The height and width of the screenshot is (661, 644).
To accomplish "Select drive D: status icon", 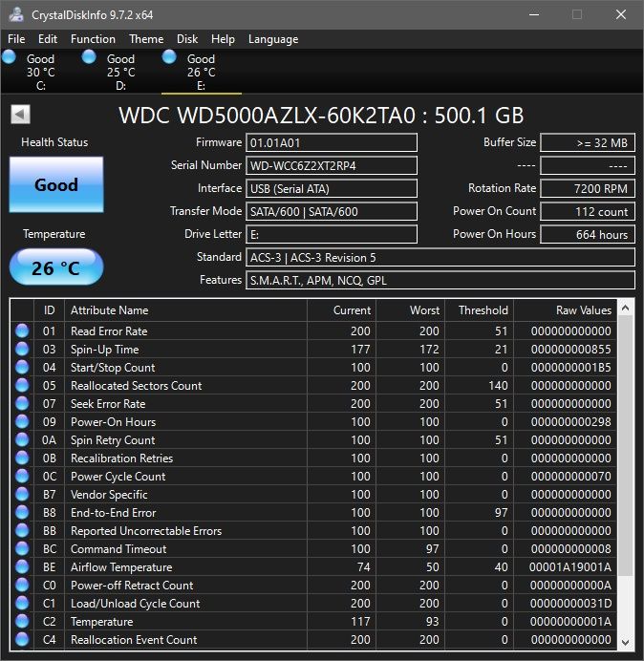I will click(89, 57).
